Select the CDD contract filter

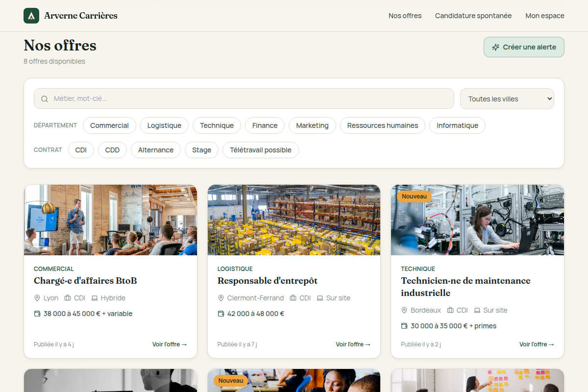(112, 150)
